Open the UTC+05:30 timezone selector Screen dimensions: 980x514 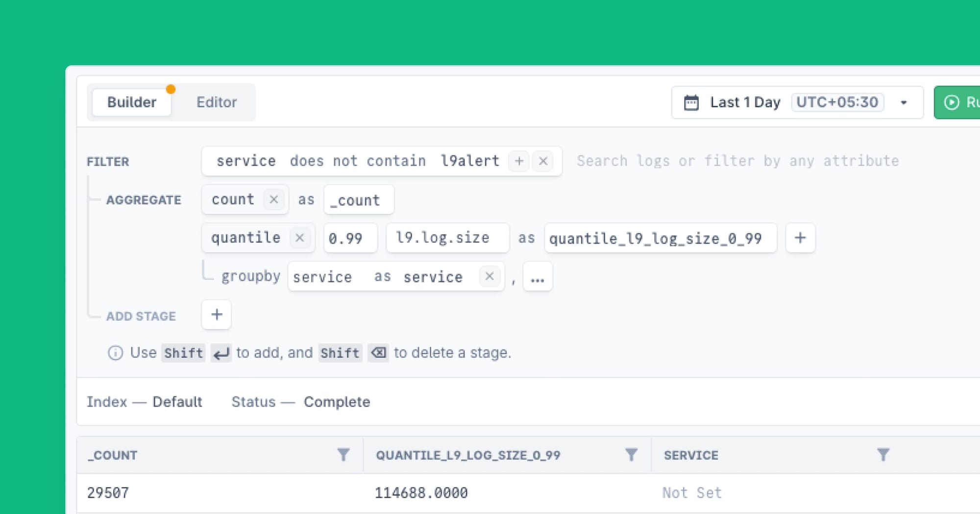coord(837,102)
